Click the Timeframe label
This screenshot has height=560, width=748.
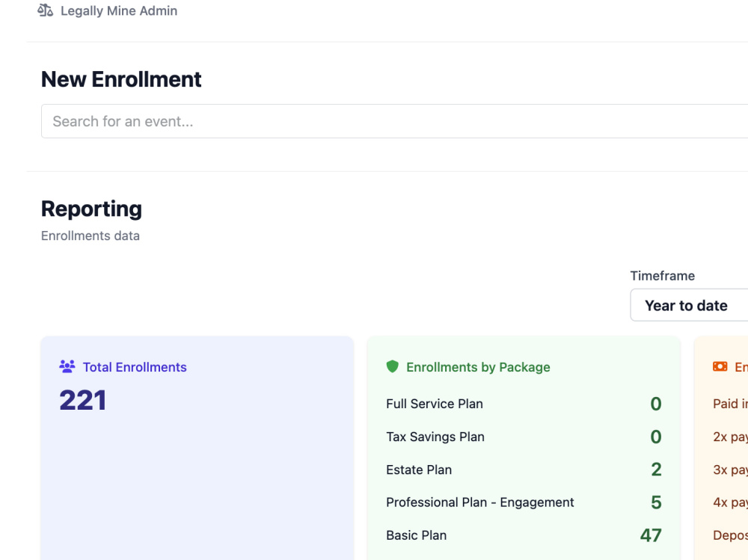[x=662, y=276]
